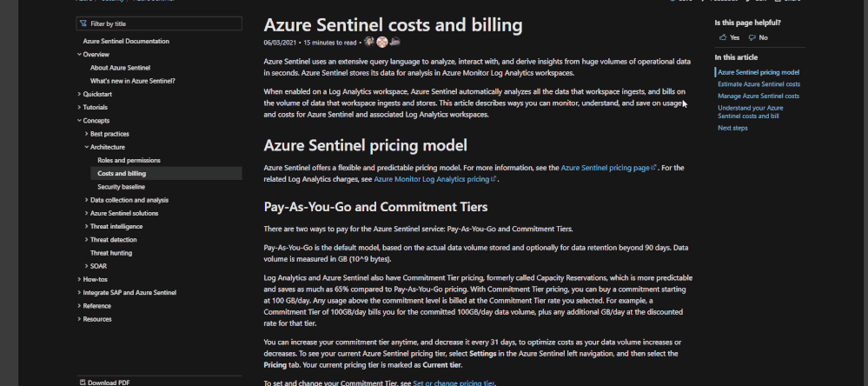Jump to Estimate Azure Sentinel costs section
868x386 pixels.
pos(759,83)
